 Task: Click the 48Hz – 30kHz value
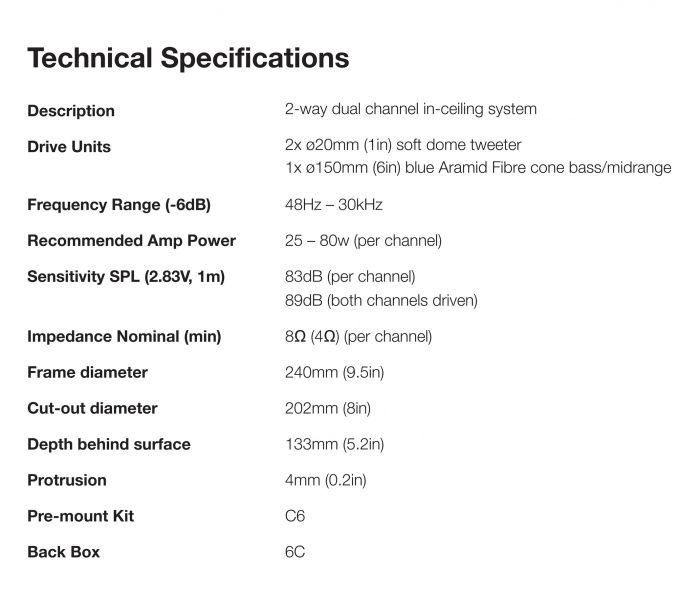pyautogui.click(x=334, y=205)
